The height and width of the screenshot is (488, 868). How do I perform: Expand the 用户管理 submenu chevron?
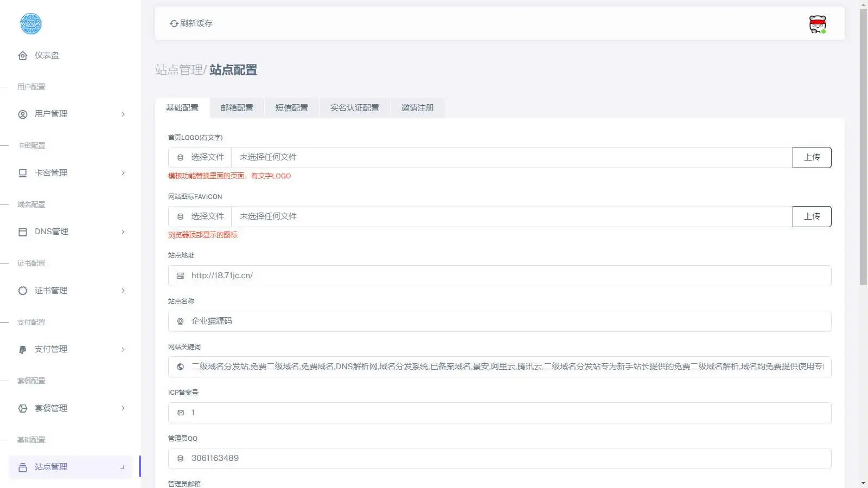click(123, 114)
